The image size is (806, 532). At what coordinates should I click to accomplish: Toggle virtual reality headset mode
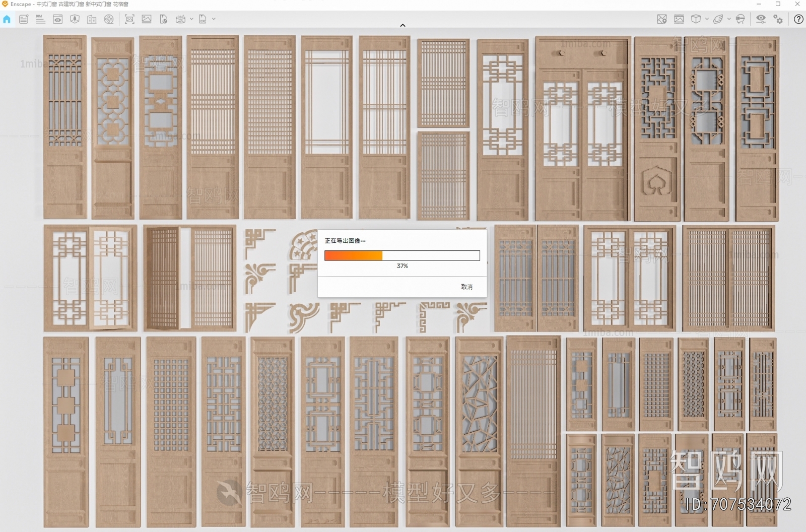point(740,19)
